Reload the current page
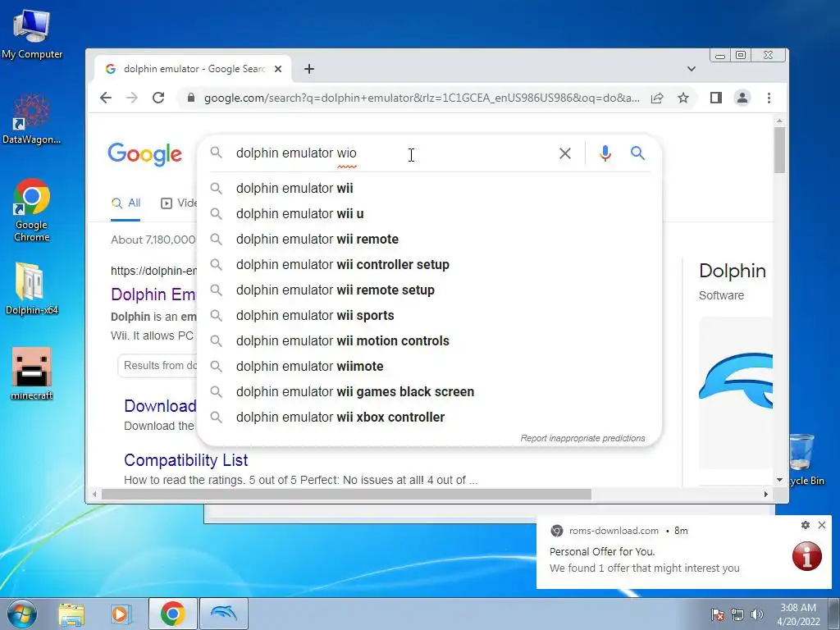This screenshot has height=630, width=840. tap(158, 98)
